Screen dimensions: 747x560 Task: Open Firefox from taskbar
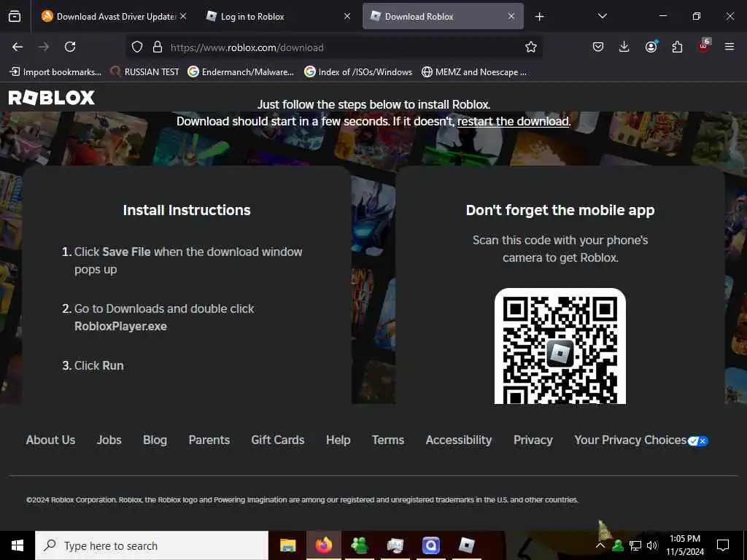323,545
